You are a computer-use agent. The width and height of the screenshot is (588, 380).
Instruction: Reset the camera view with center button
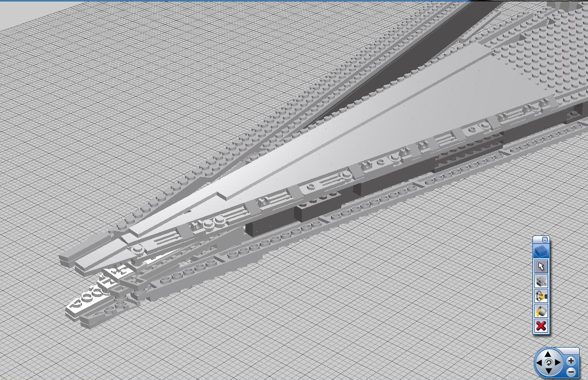(549, 363)
